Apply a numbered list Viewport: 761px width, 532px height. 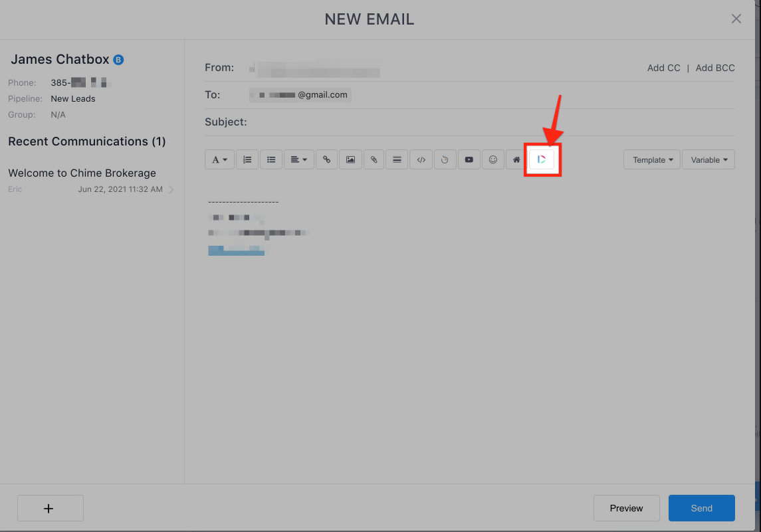[247, 159]
